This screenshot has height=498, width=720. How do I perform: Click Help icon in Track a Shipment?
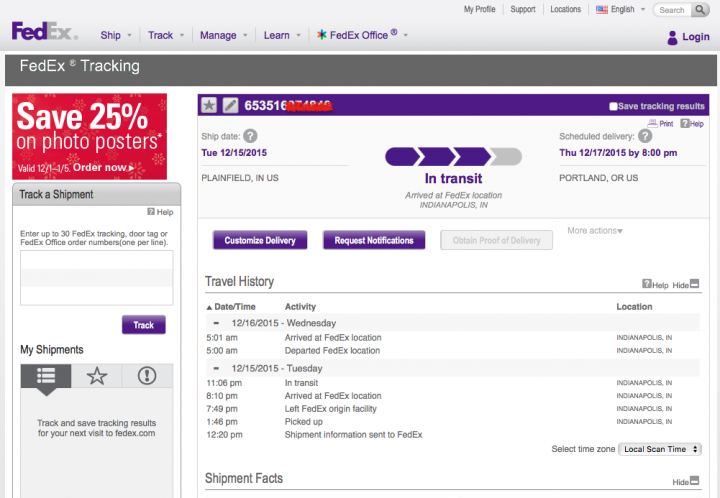151,212
